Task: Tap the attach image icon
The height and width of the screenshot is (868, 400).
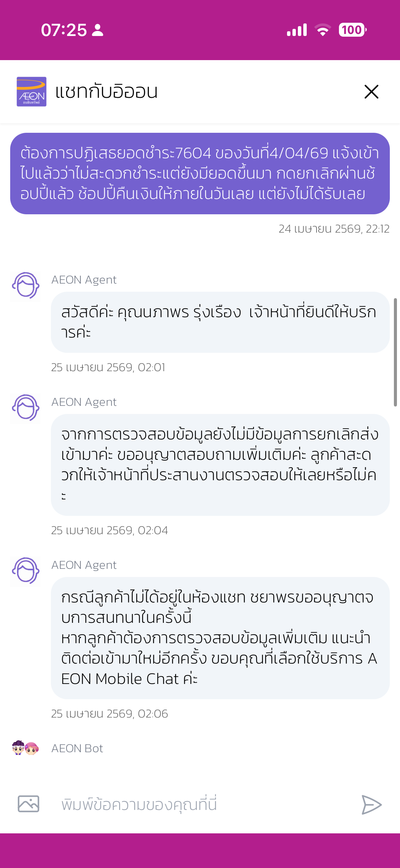Action: coord(28,804)
